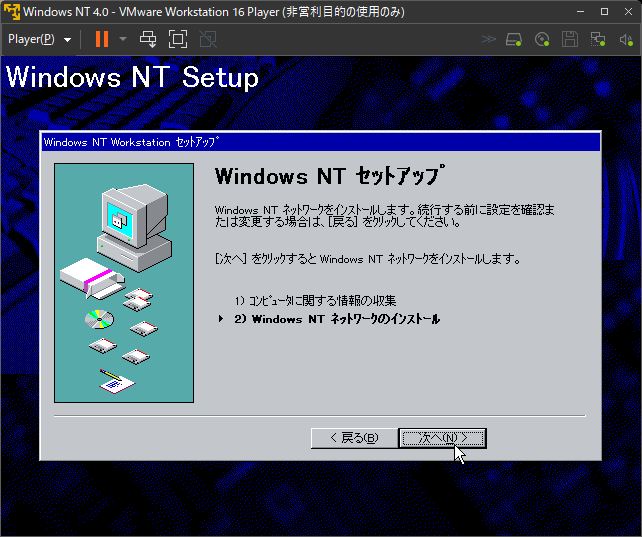Open the Player(P) menu

(x=39, y=39)
